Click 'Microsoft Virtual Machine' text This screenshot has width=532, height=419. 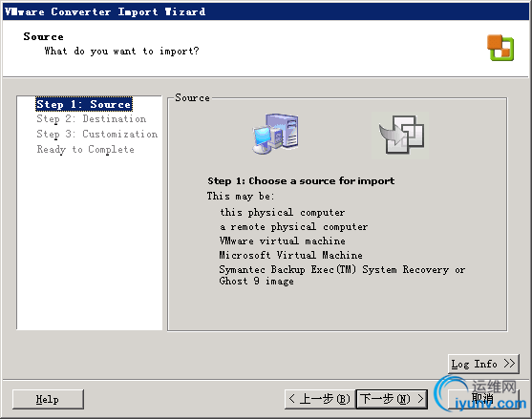point(290,255)
